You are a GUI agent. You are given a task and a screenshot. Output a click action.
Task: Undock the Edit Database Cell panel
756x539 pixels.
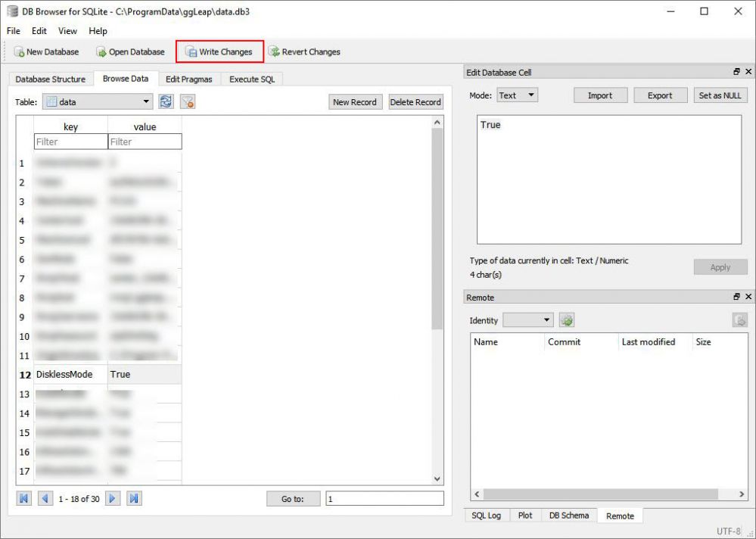click(x=736, y=72)
